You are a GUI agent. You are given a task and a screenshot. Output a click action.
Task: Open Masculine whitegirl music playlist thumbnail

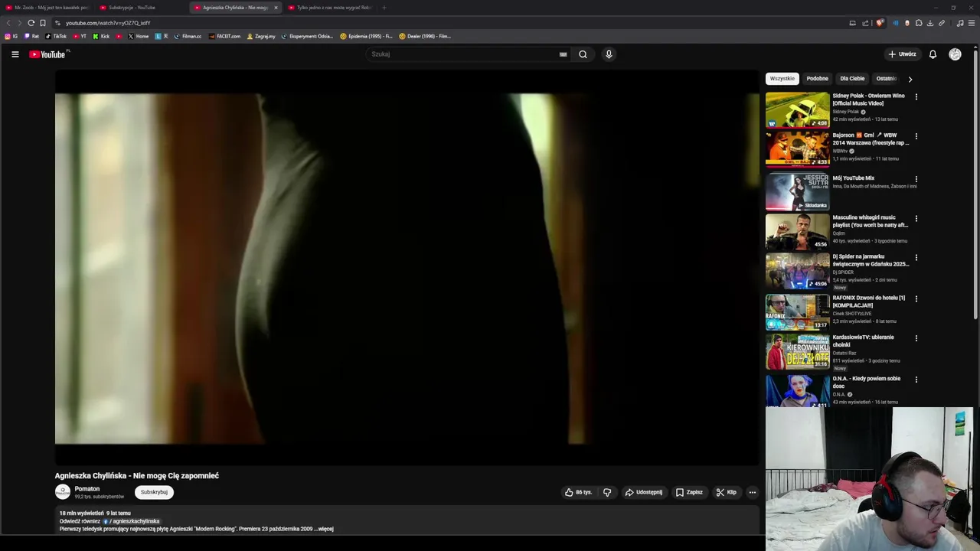click(x=797, y=231)
